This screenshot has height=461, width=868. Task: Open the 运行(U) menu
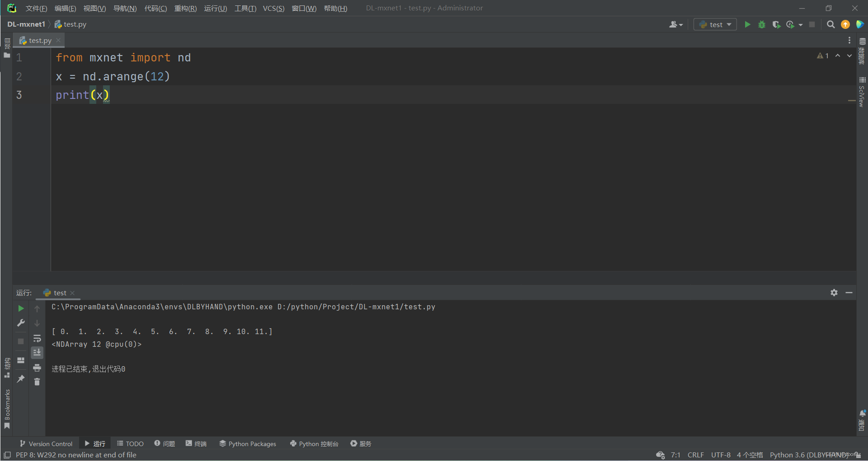coord(216,8)
